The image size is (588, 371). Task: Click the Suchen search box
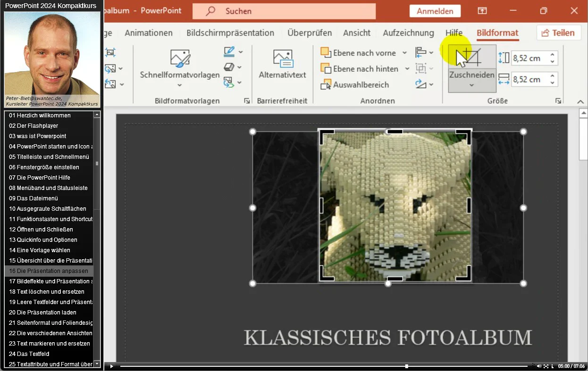pyautogui.click(x=284, y=11)
